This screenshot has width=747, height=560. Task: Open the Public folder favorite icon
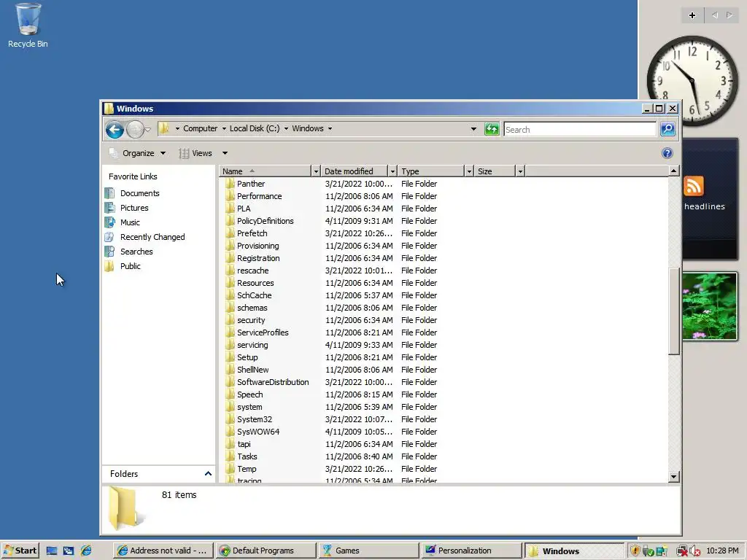pyautogui.click(x=109, y=266)
